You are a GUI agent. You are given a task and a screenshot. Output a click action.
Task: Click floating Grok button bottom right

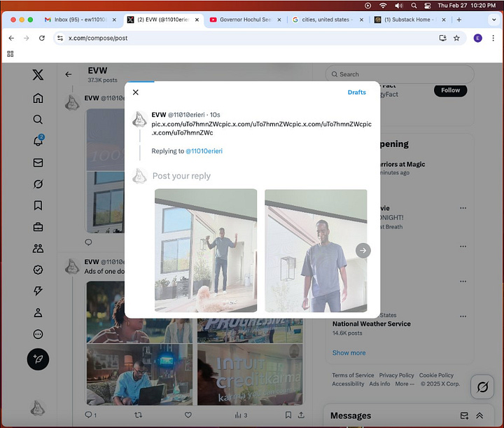click(482, 387)
